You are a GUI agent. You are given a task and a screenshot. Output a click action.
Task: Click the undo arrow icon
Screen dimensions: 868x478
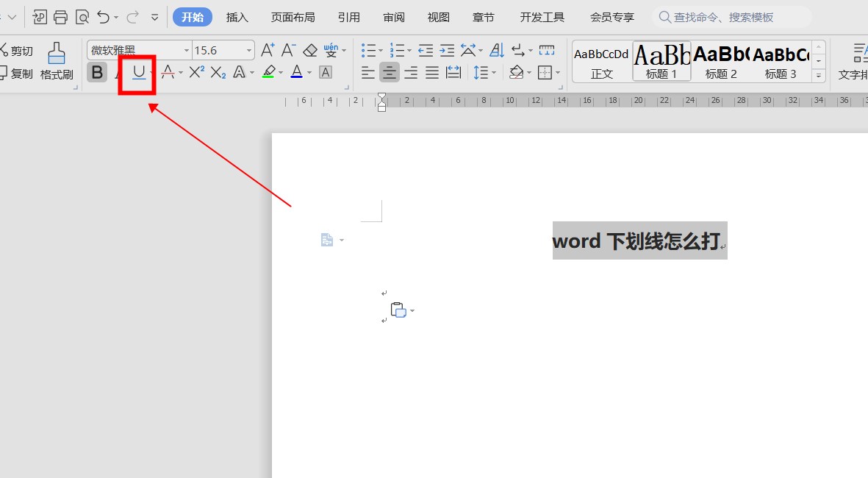(x=104, y=17)
